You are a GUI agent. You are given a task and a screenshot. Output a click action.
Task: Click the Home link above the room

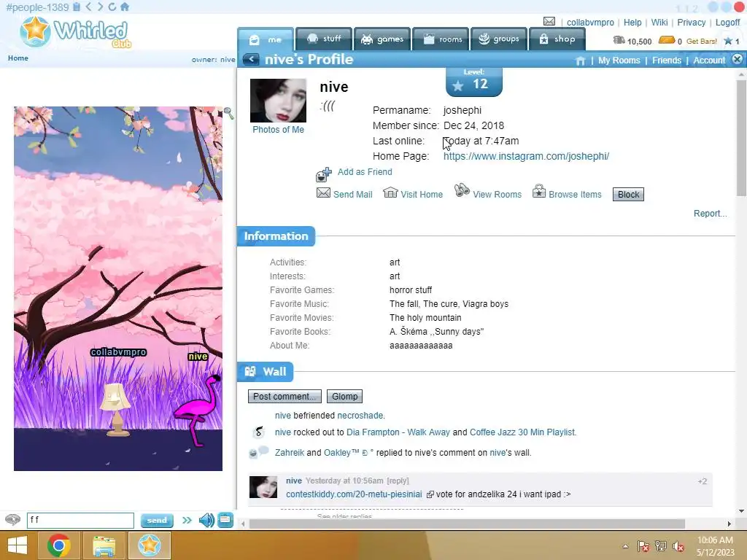pos(18,58)
